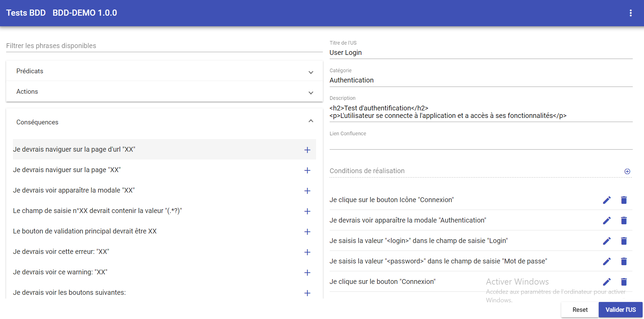Add phrase 'Je devrais naviguer sur la page d'url "XX"'
The width and height of the screenshot is (644, 319).
307,150
